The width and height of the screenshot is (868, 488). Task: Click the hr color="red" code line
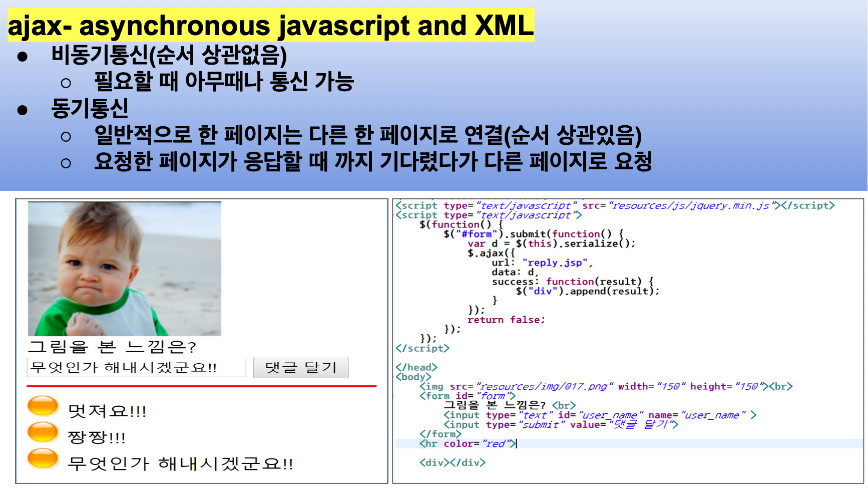tap(468, 443)
